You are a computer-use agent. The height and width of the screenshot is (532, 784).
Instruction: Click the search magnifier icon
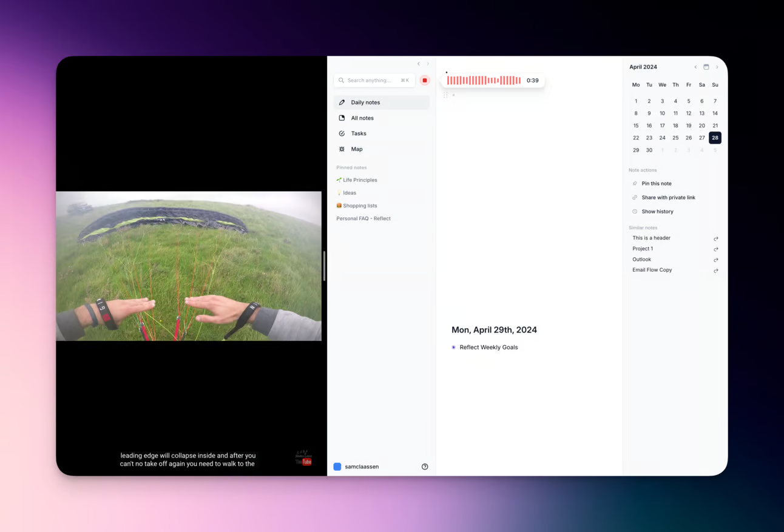point(341,80)
